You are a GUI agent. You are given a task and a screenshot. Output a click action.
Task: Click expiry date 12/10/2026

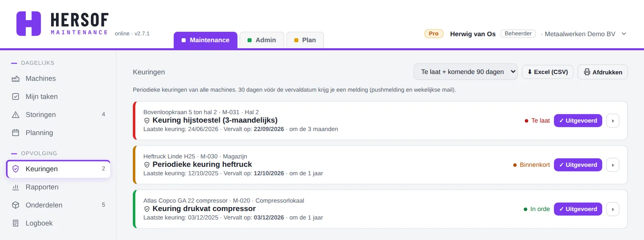[269, 173]
